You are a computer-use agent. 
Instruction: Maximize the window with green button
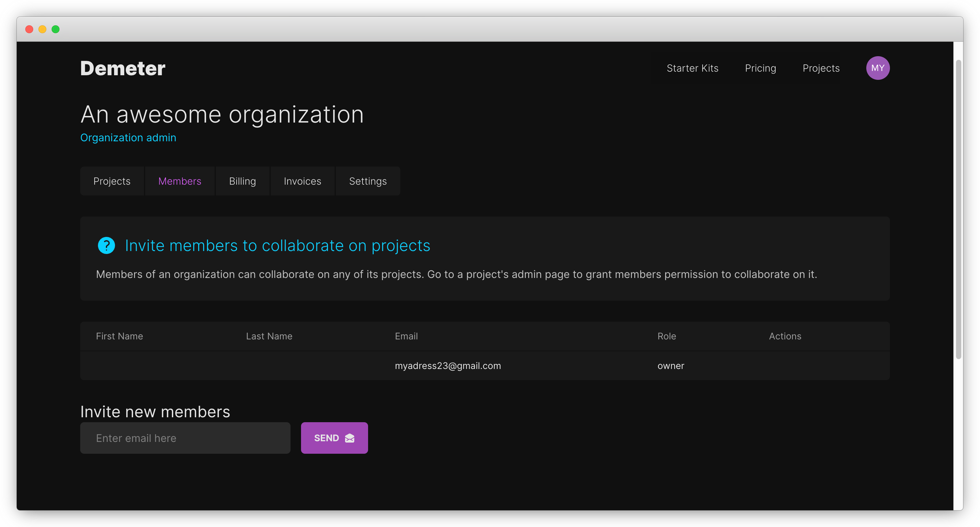56,29
